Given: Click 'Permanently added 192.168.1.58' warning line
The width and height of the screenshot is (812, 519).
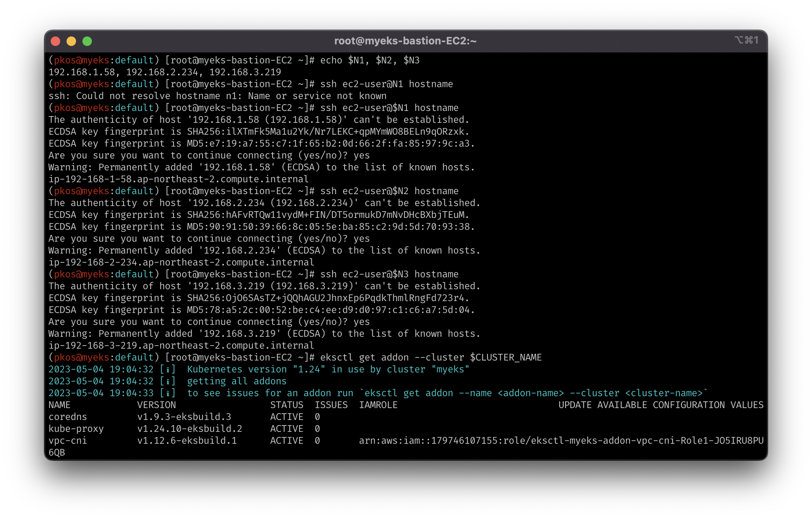Looking at the screenshot, I should coord(262,167).
